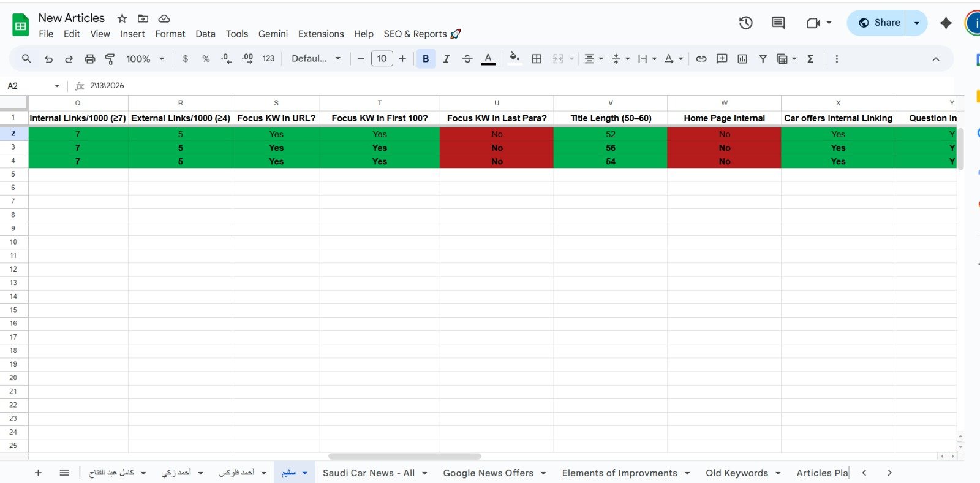The height and width of the screenshot is (483, 980).
Task: Open the font family dropdown
Action: pos(315,59)
